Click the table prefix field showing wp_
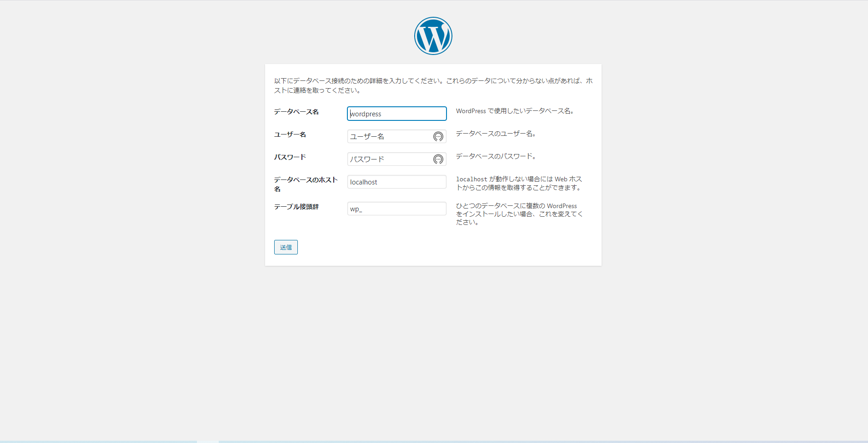Viewport: 868px width, 443px height. pos(396,208)
